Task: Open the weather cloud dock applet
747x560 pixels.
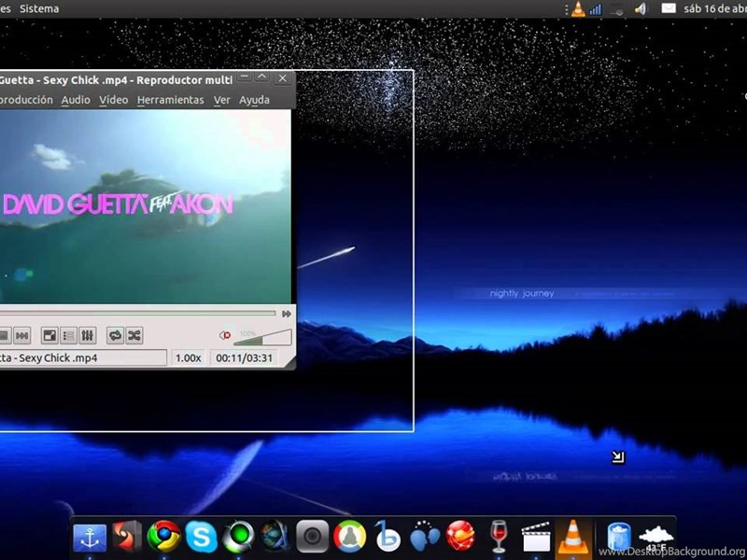Action: [x=656, y=539]
